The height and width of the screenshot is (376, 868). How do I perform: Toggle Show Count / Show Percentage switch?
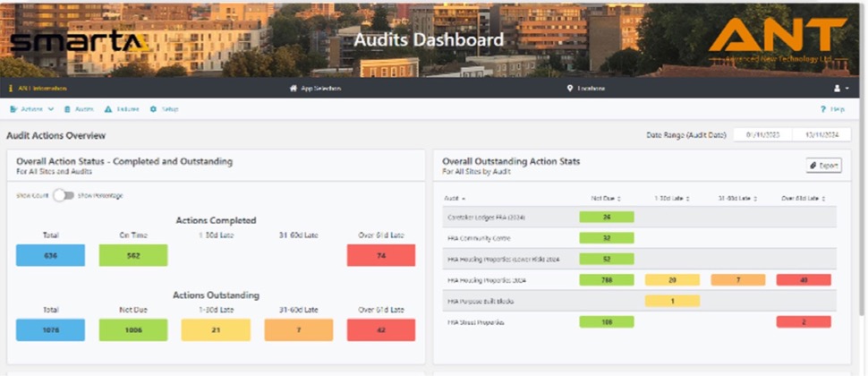coord(63,194)
